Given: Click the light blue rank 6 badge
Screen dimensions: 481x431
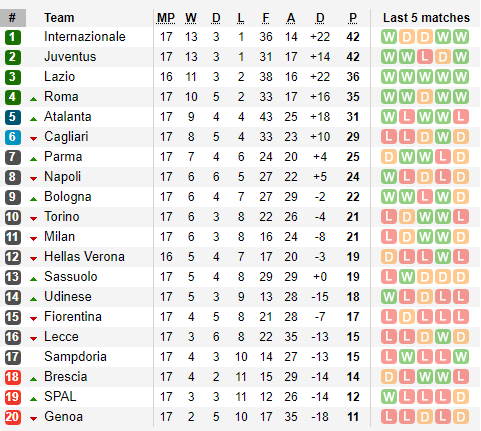Looking at the screenshot, I should point(13,137).
